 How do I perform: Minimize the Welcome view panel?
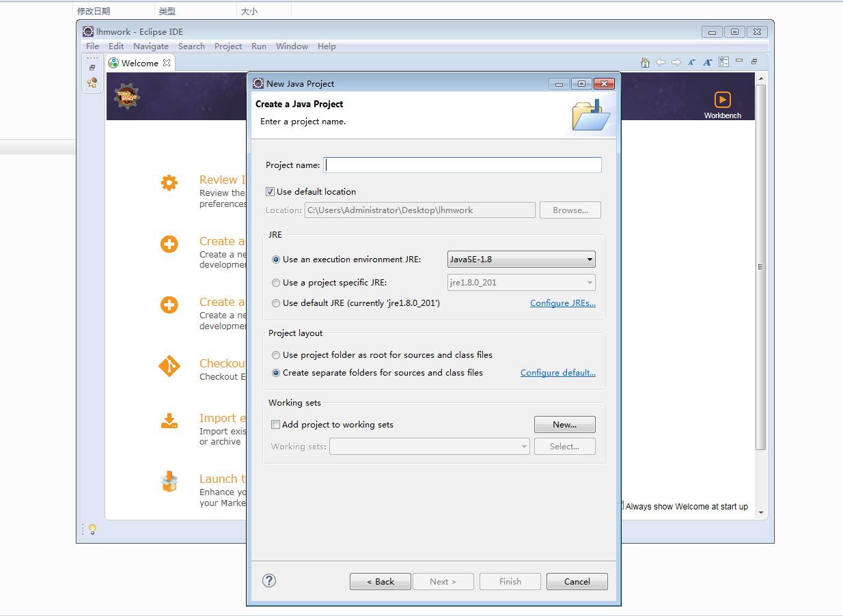click(739, 61)
